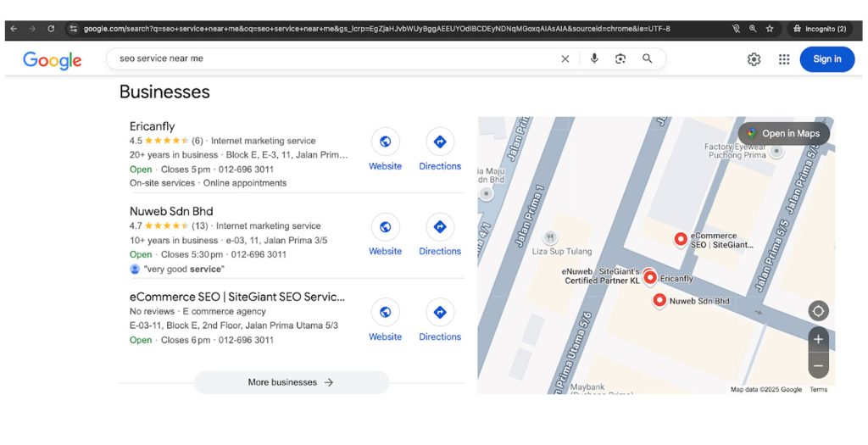
Task: Clear the search query with the X
Action: [565, 58]
